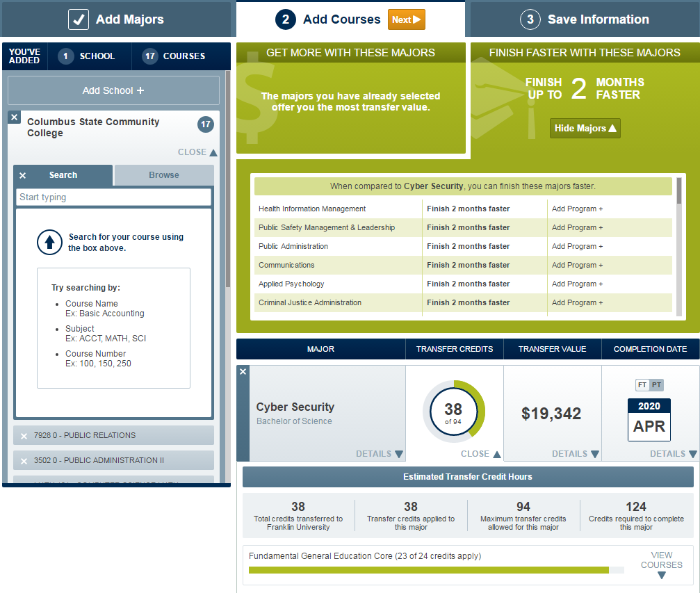
Task: Click the step 3 circle icon
Action: point(530,19)
